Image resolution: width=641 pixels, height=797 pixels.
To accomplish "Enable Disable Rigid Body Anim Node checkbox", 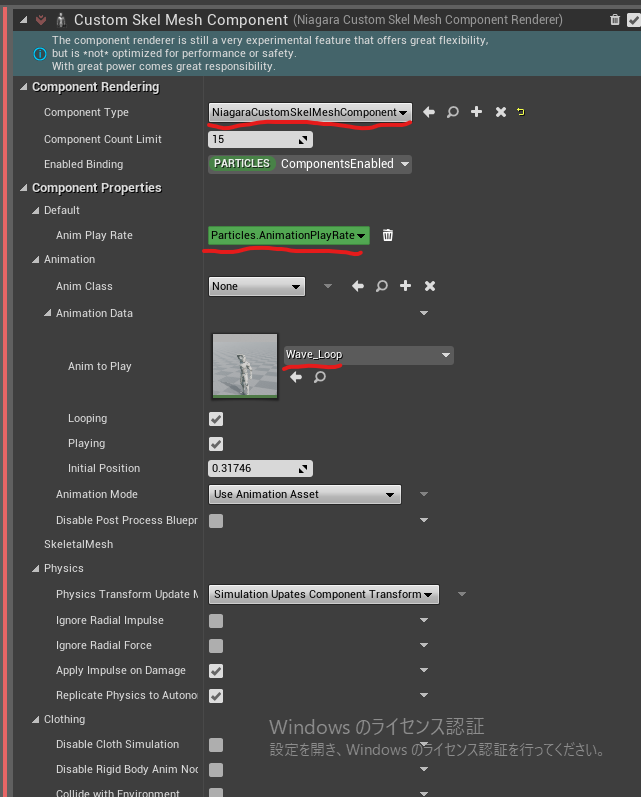I will (216, 770).
